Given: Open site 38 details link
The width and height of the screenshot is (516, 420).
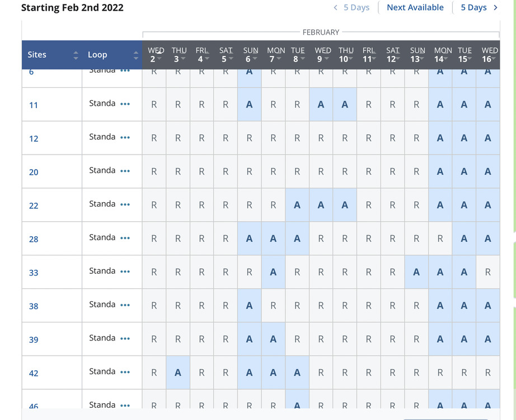Looking at the screenshot, I should (34, 306).
